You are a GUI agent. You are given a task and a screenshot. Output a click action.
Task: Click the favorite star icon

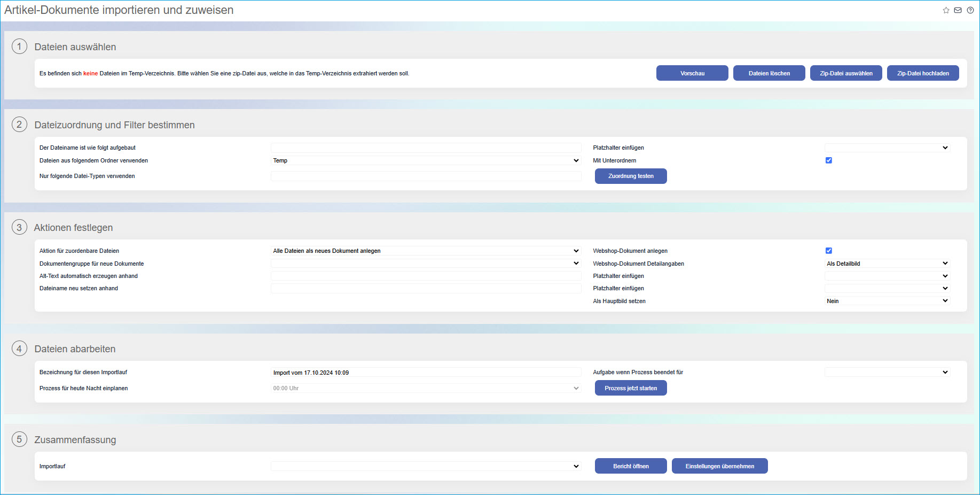946,10
